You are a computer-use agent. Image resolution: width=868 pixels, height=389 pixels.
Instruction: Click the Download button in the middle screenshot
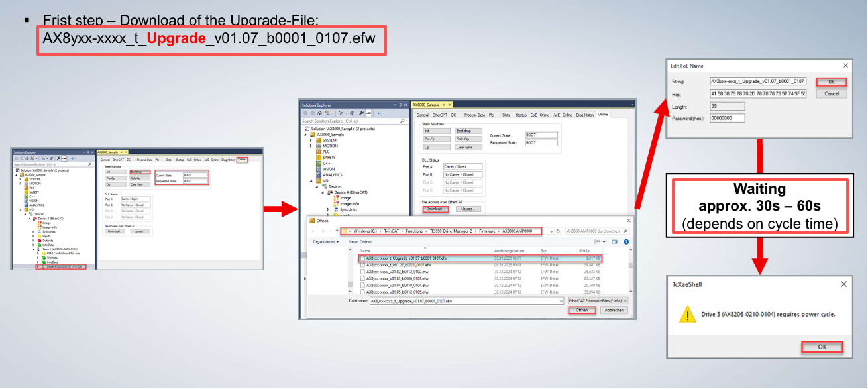tap(435, 209)
